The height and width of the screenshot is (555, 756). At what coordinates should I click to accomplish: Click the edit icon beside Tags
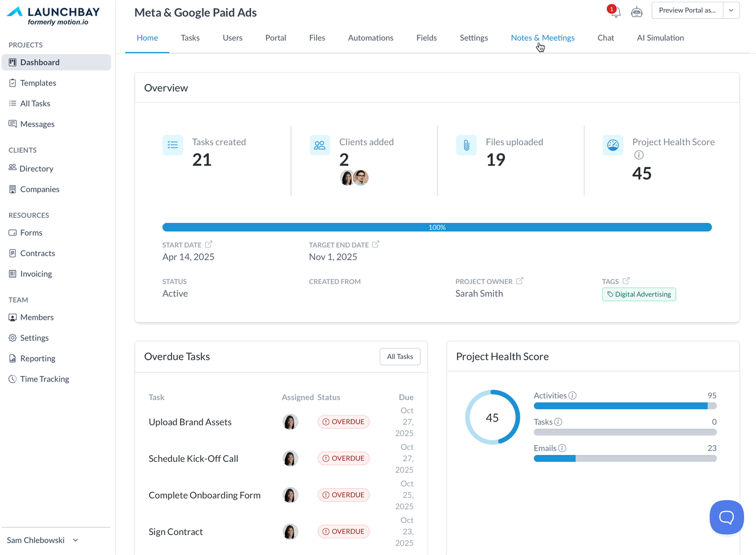(x=626, y=281)
